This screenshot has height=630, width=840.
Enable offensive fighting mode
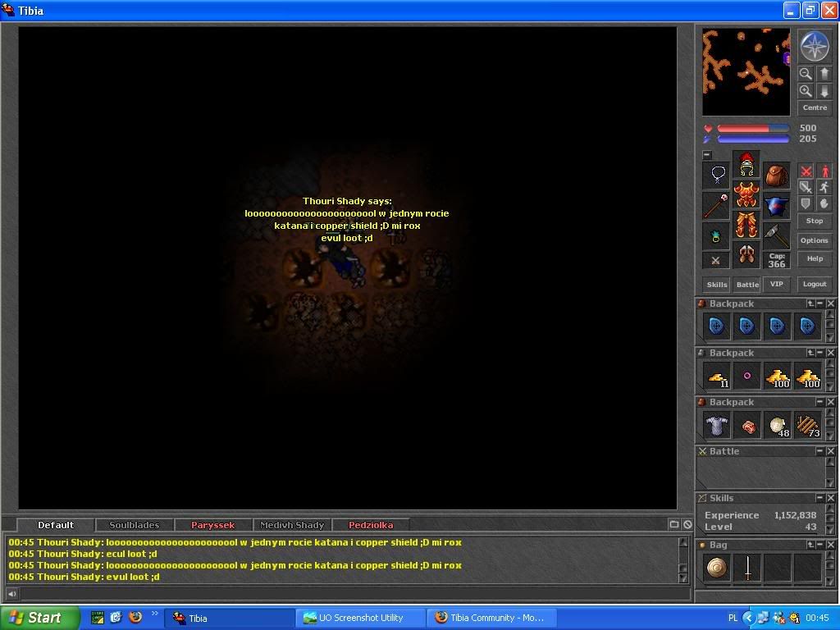806,171
